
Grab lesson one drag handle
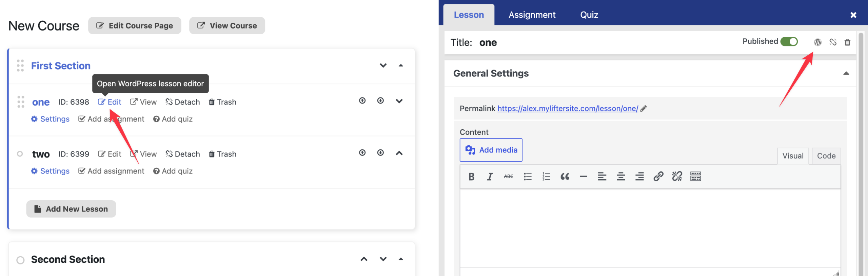21,102
